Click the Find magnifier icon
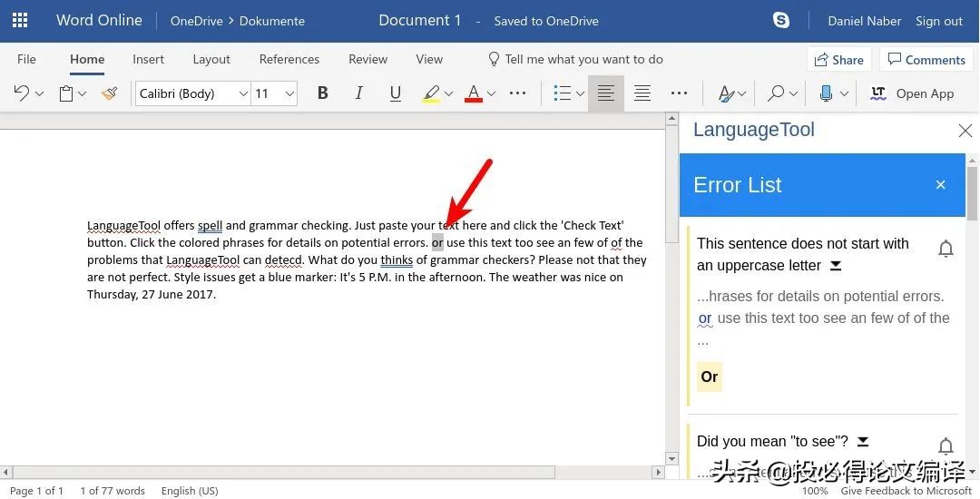Viewport: 980px width, 499px height. (x=776, y=93)
